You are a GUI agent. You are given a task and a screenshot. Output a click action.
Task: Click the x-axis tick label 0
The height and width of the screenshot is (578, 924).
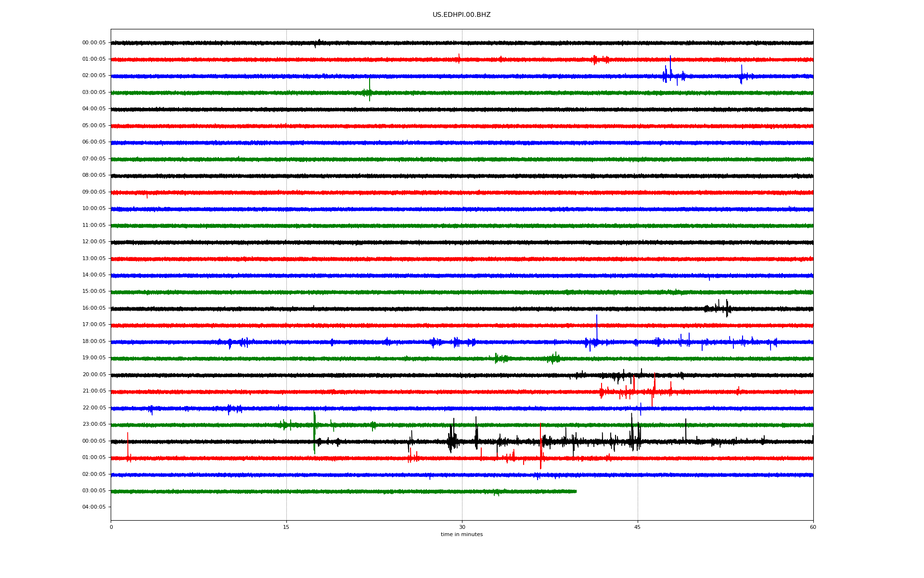(111, 527)
